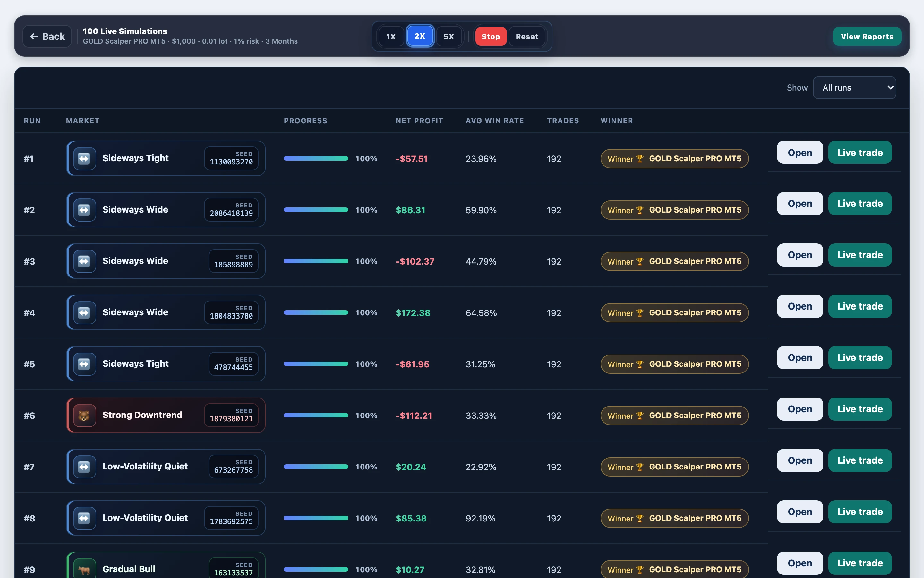Click the Sideways Wide label in run #4
Screen dimensions: 924x578
click(x=135, y=312)
